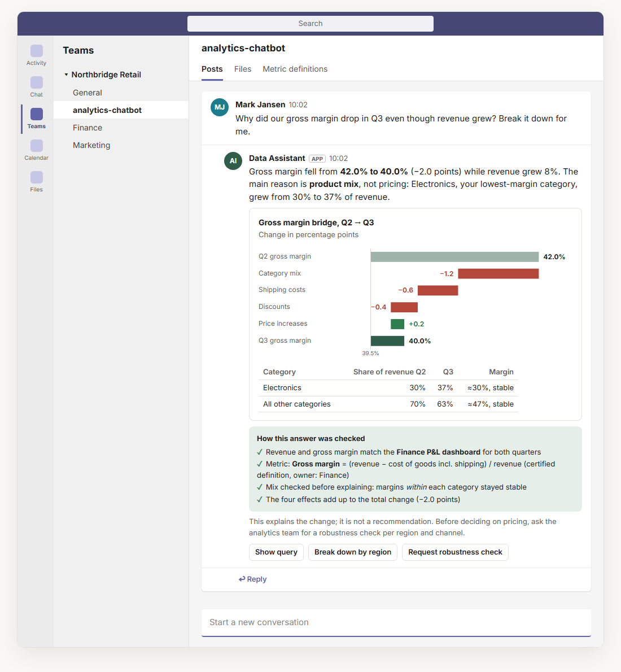Click the Q2 gross margin 42.0% bar

[x=454, y=257]
